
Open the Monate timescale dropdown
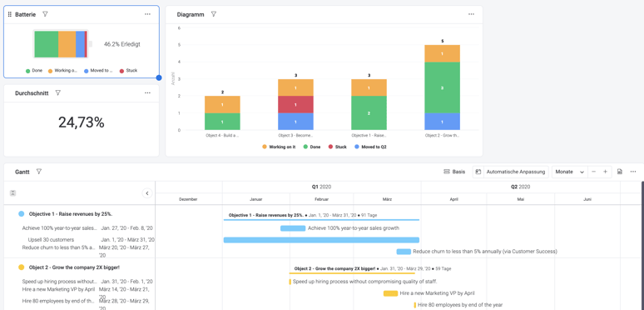pos(570,172)
